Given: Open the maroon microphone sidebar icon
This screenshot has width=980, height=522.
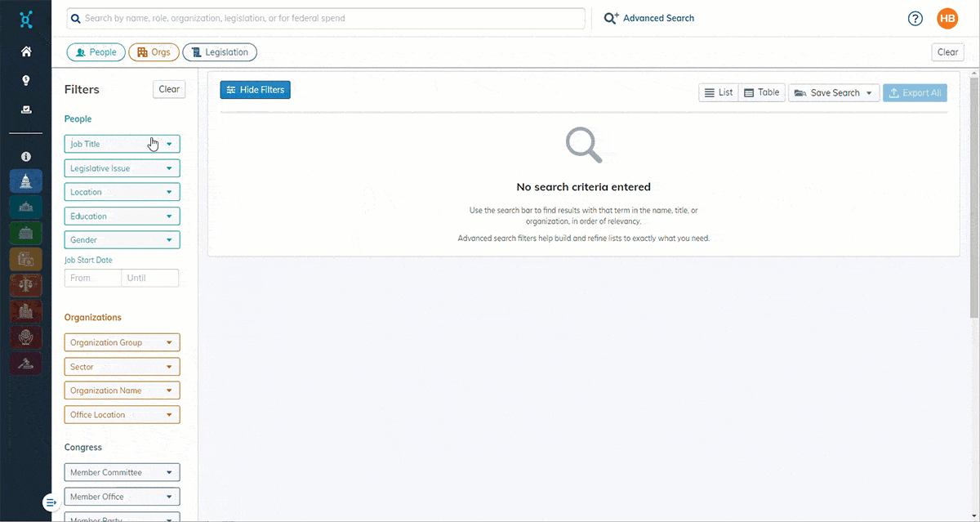Looking at the screenshot, I should pyautogui.click(x=26, y=337).
